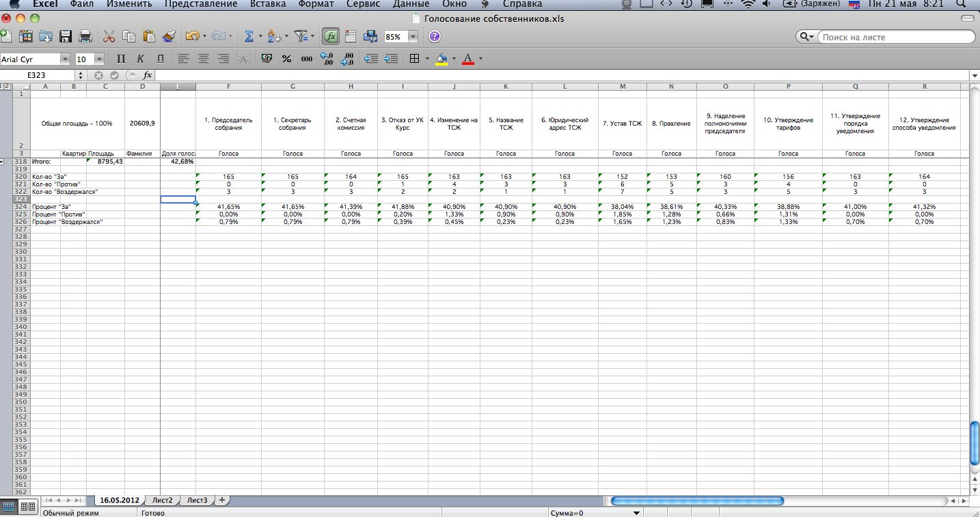
Task: Apply thousands separator 000 format
Action: pos(307,59)
